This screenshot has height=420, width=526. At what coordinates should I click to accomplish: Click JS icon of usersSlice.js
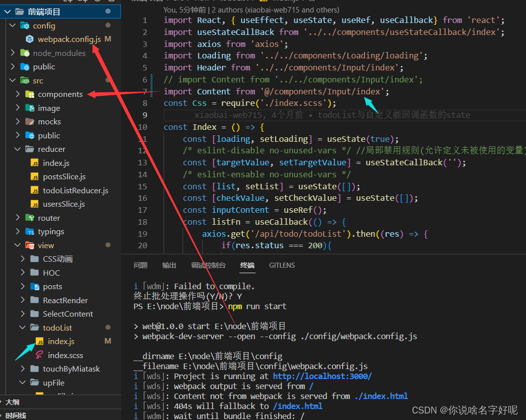(34, 204)
